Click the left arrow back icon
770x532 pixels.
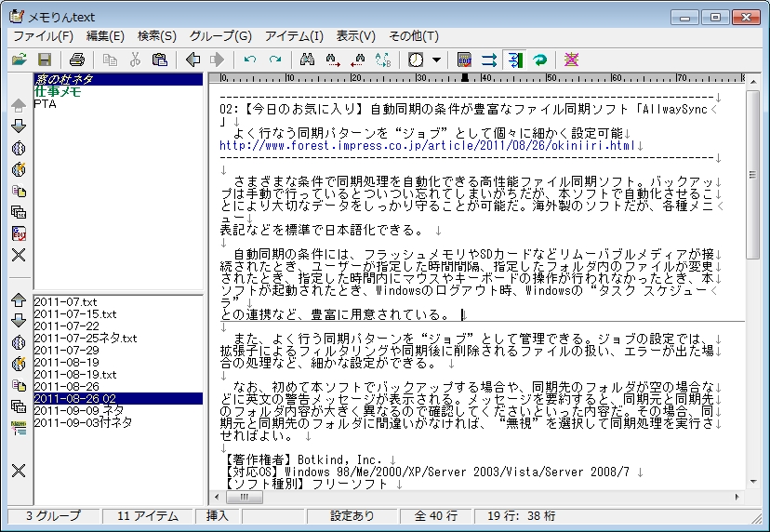tap(193, 60)
